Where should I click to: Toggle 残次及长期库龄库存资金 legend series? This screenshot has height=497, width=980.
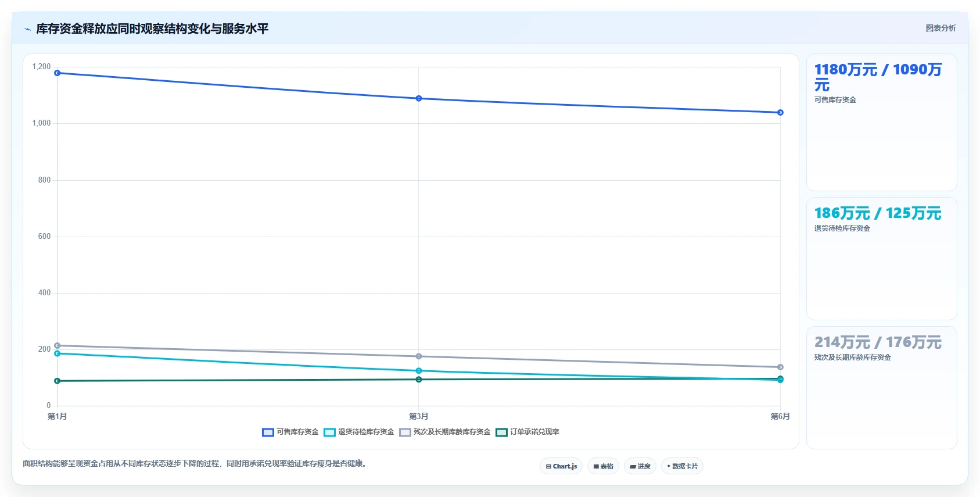[x=445, y=432]
